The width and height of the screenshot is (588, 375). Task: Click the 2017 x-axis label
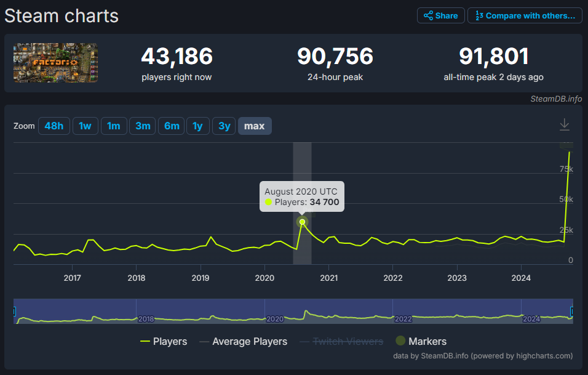[72, 278]
